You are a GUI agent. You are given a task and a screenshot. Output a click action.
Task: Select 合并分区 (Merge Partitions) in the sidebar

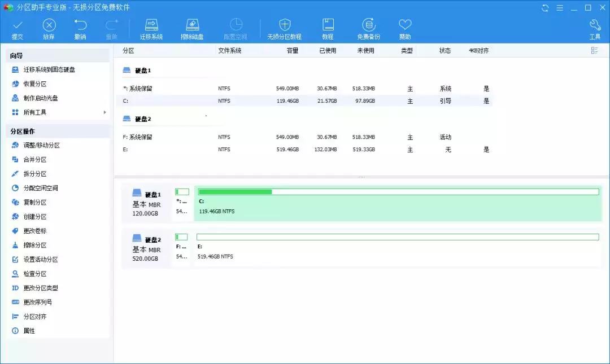tap(36, 159)
